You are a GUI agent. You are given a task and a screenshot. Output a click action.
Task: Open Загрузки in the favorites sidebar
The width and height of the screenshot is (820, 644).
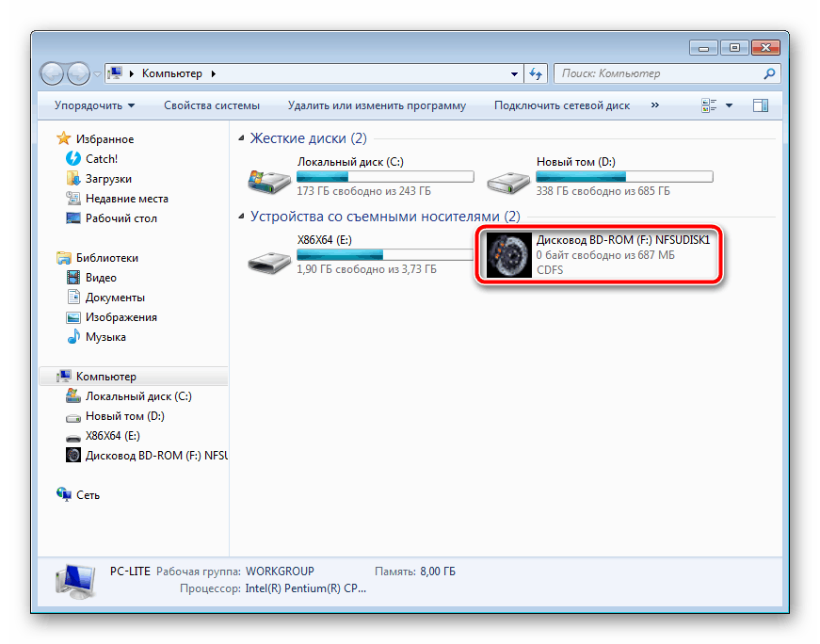point(108,179)
